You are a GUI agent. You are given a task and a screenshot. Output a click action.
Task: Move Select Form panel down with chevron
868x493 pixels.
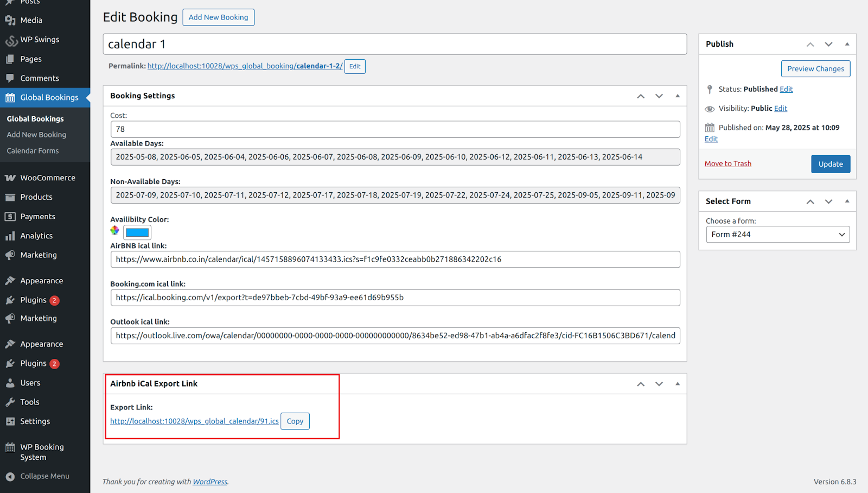828,201
